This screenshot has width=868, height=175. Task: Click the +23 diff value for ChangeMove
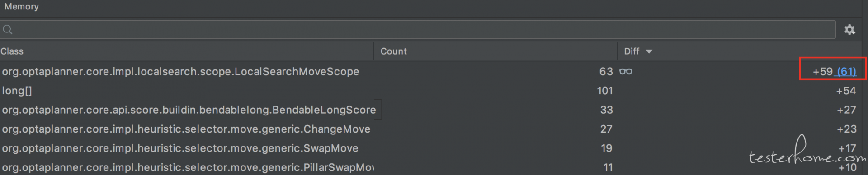tap(846, 129)
